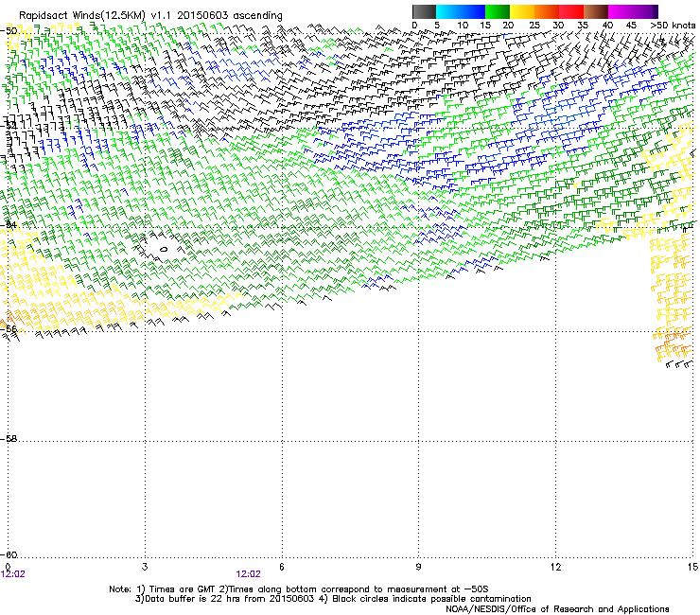Click the -56 latitude axis label
Image resolution: width=700 pixels, height=615 pixels.
(x=9, y=328)
